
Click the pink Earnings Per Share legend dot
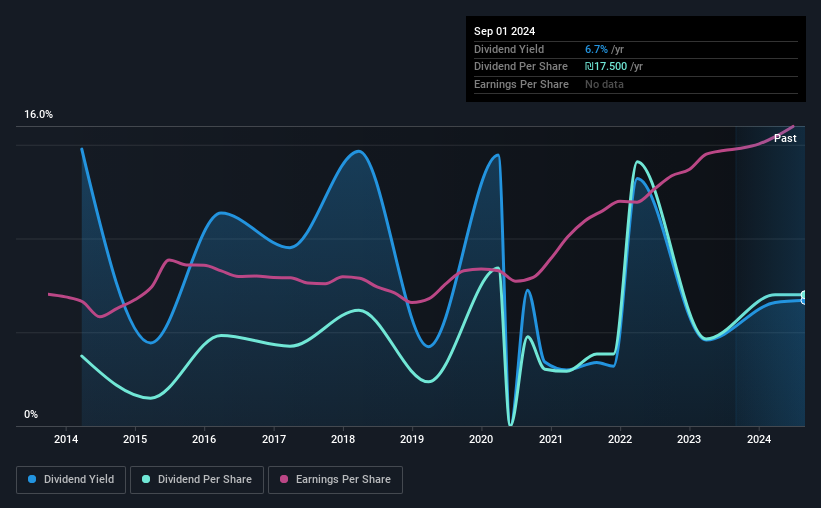tap(284, 479)
